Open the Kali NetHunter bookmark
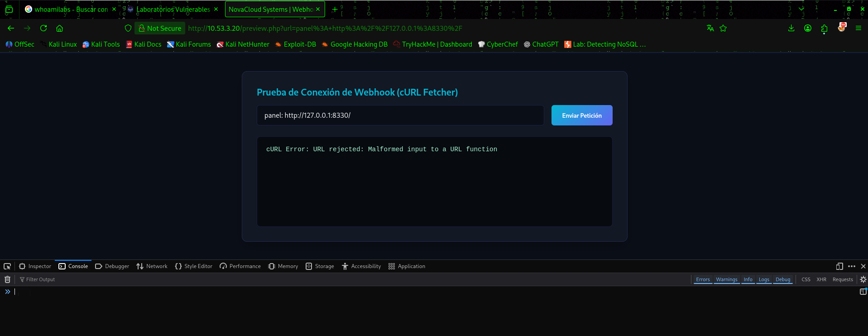The image size is (868, 336). [x=243, y=44]
